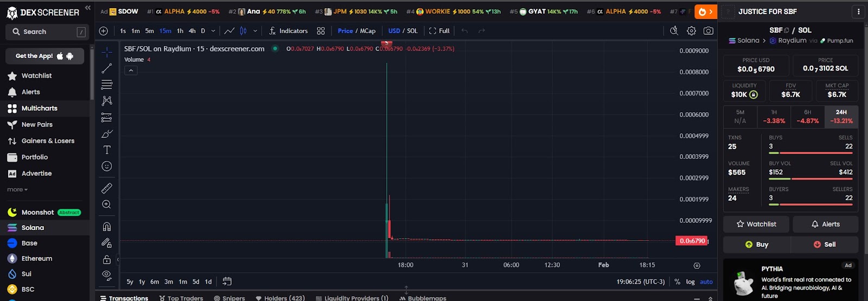Open the Holders (423) tab
This screenshot has height=301, width=868.
point(280,298)
